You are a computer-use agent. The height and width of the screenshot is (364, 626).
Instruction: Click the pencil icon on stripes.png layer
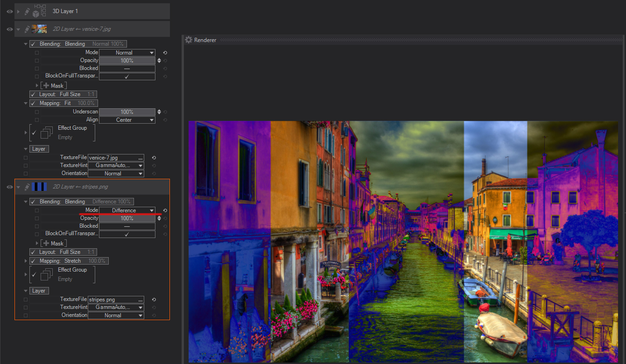27,187
